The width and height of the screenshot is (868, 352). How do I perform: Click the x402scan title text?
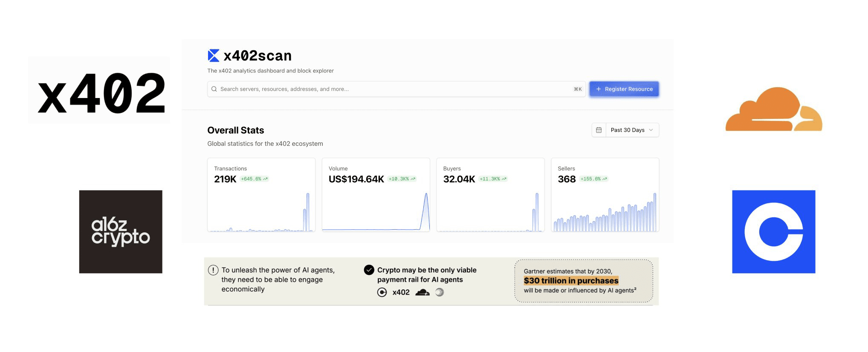point(258,56)
